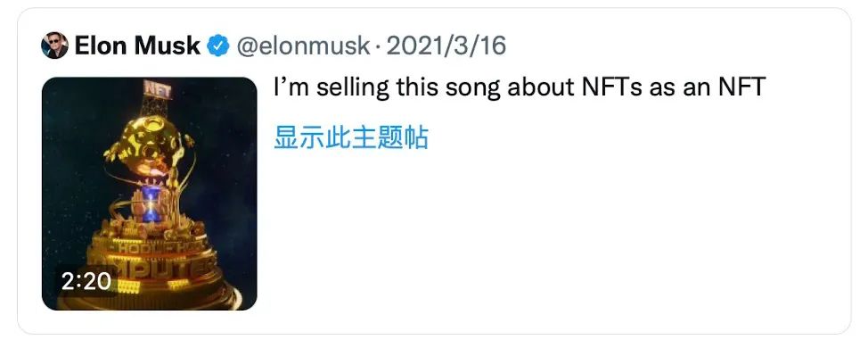The width and height of the screenshot is (868, 348).
Task: Click the NFT sign atop the trophy
Action: click(x=158, y=89)
